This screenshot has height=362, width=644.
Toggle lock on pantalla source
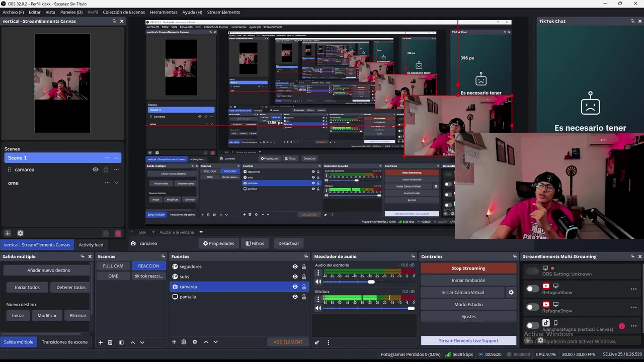[304, 297]
